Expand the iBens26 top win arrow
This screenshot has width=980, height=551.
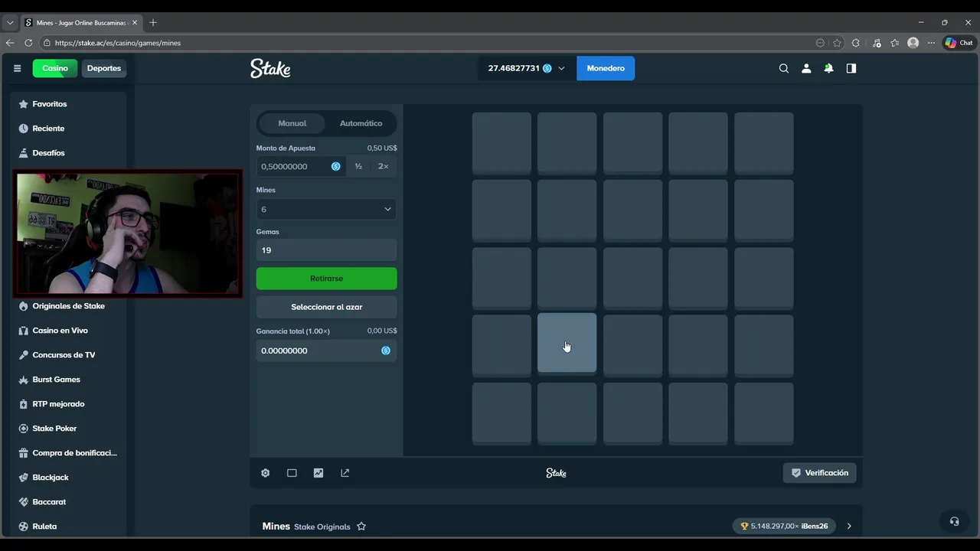tap(848, 527)
